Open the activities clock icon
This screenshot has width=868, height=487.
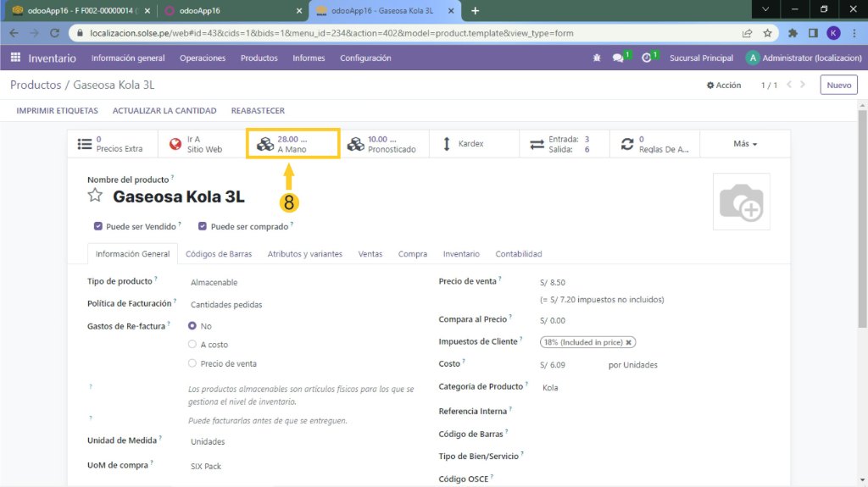[x=647, y=58]
